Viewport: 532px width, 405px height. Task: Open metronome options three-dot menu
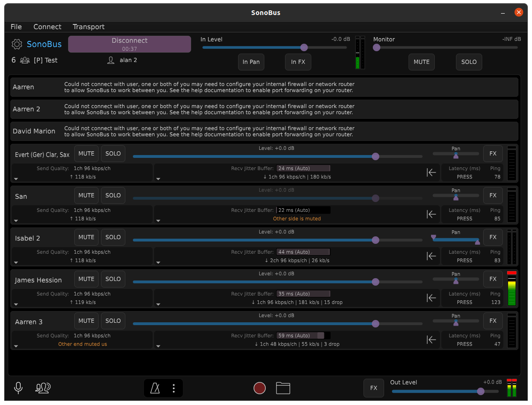coord(174,388)
